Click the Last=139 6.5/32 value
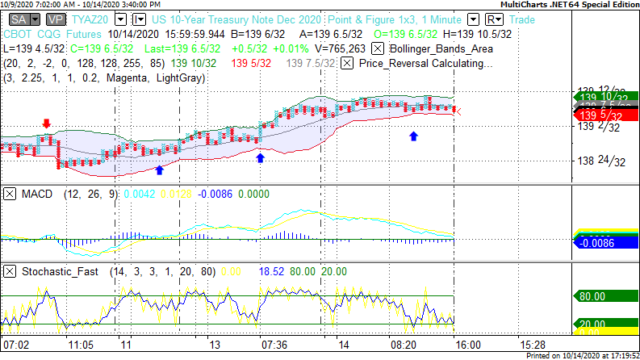 coord(182,49)
